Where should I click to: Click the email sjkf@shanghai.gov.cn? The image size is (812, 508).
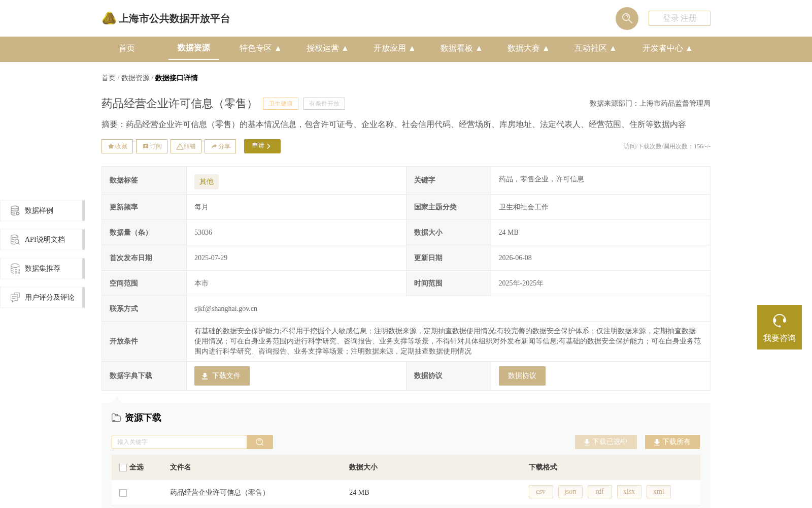coord(226,309)
